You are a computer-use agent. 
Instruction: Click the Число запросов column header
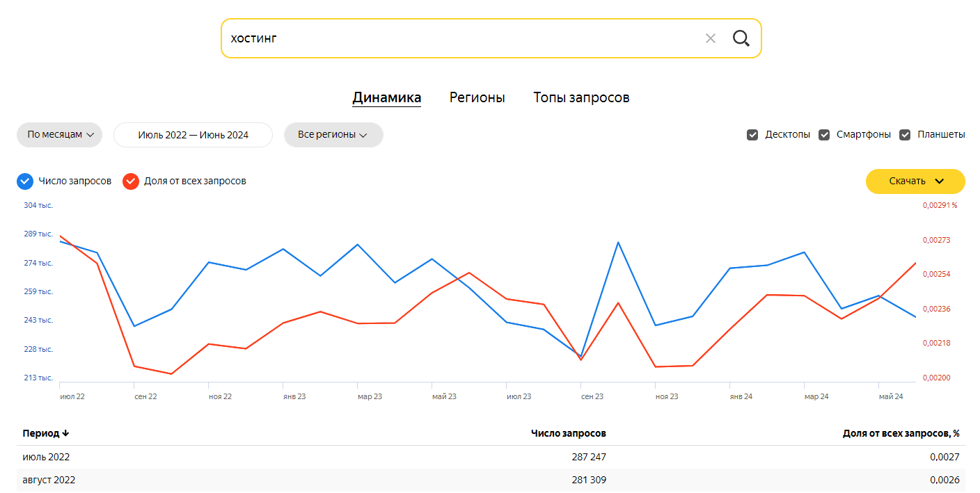[568, 433]
